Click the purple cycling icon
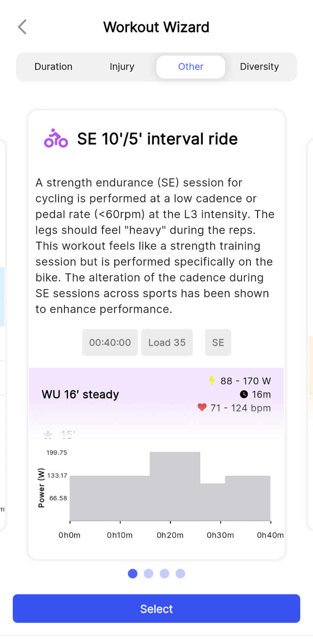The width and height of the screenshot is (313, 644). 56,138
